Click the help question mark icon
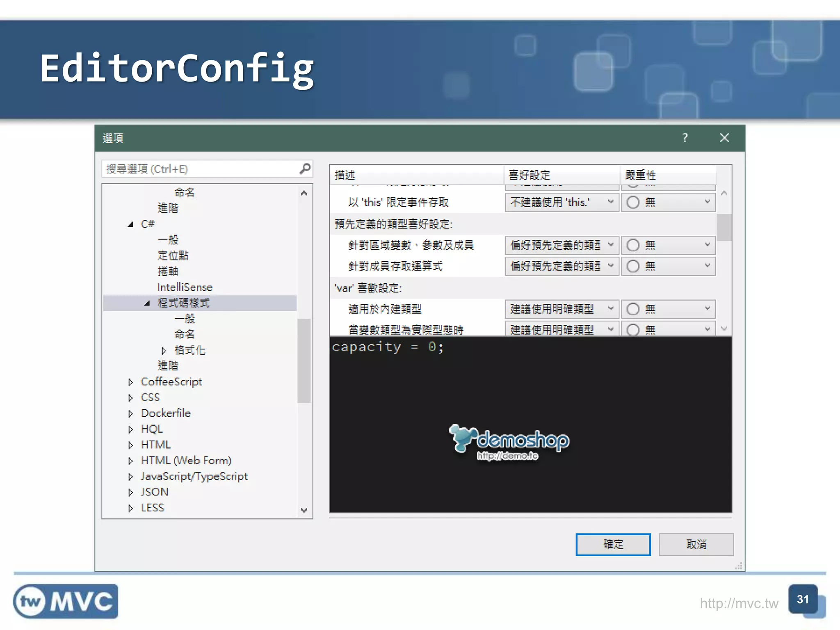 click(x=685, y=138)
